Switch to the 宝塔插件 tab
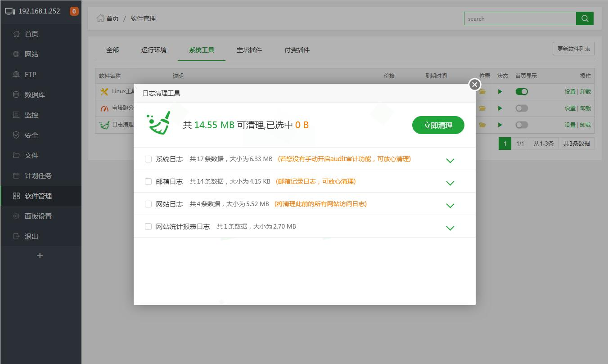 249,50
